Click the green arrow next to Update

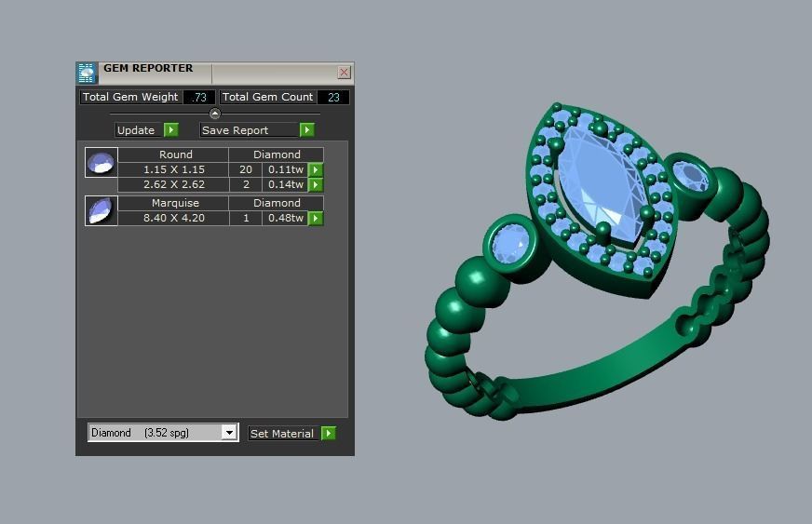click(171, 130)
